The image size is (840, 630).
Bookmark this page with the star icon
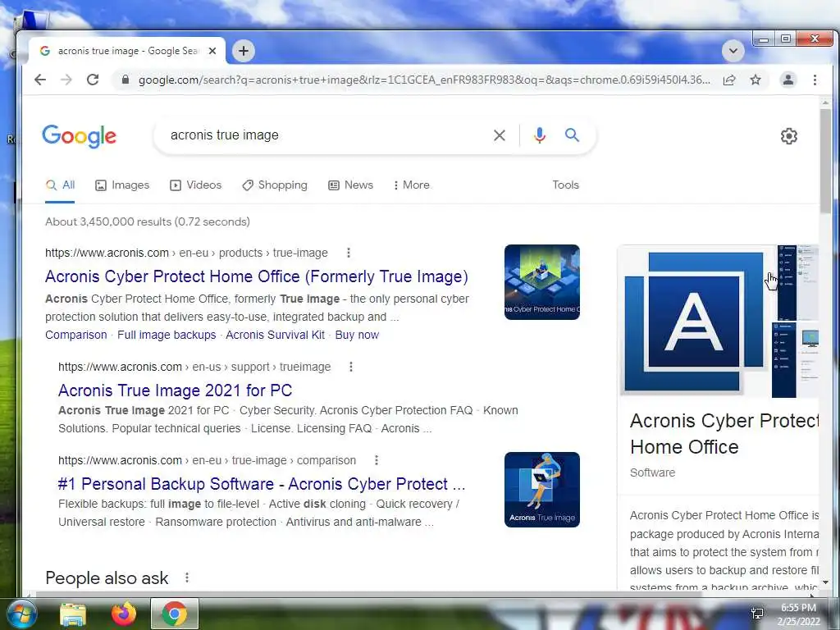tap(756, 80)
